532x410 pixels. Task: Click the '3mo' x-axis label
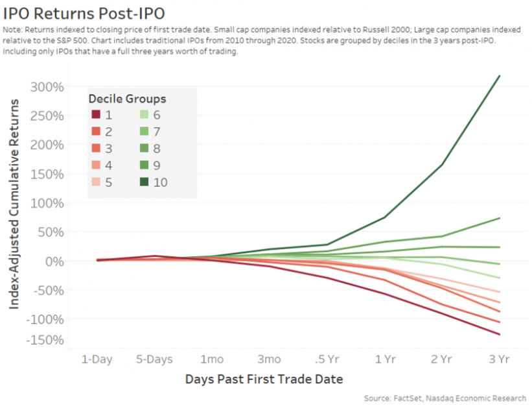point(269,359)
